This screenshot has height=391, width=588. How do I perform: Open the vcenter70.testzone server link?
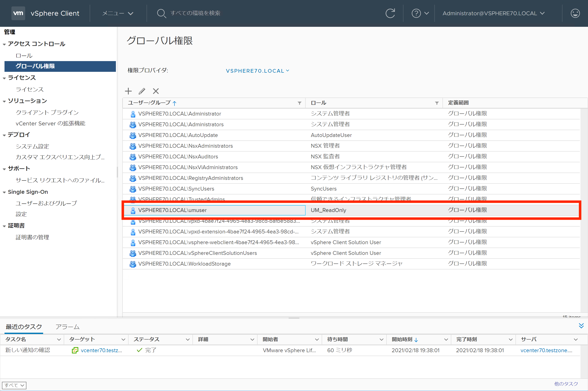(546, 350)
